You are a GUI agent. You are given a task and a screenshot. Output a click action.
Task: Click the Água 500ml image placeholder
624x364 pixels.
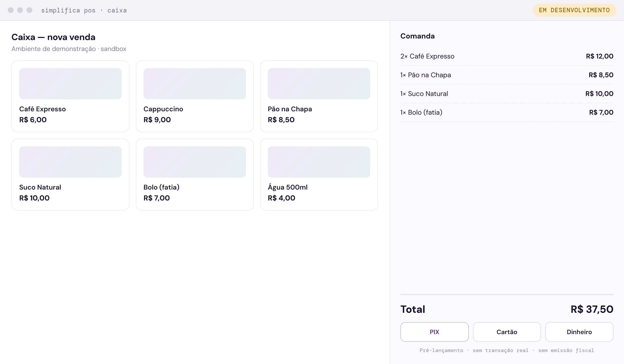[319, 162]
